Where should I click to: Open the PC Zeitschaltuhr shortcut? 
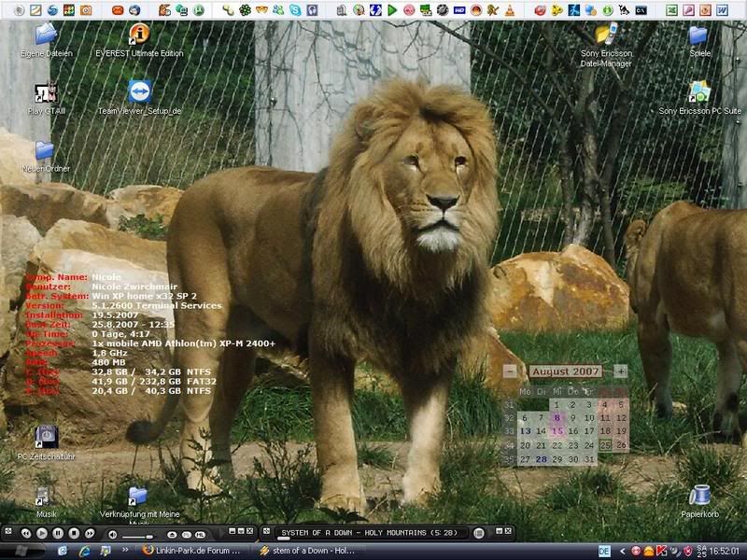(x=45, y=438)
